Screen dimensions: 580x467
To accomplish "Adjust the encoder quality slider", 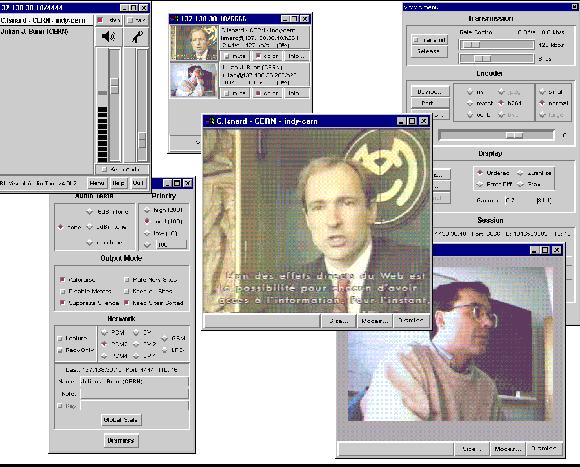I will point(515,135).
